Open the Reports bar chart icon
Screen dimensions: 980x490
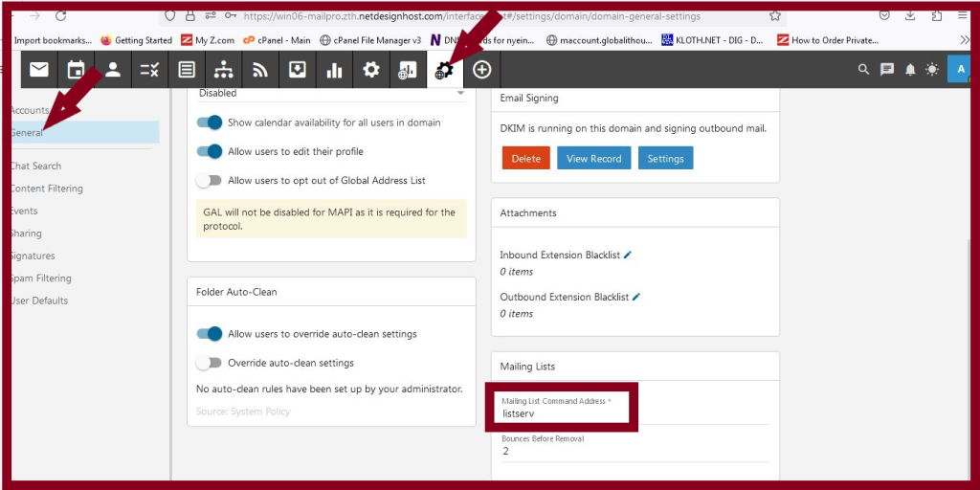(334, 70)
